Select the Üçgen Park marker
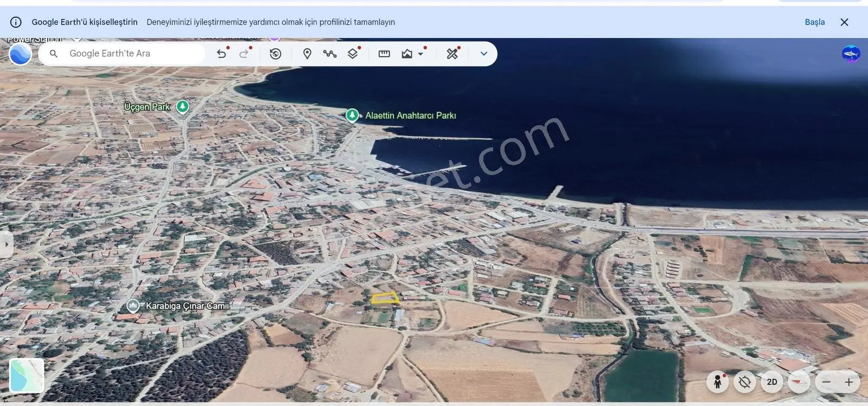This screenshot has width=868, height=406. point(183,106)
